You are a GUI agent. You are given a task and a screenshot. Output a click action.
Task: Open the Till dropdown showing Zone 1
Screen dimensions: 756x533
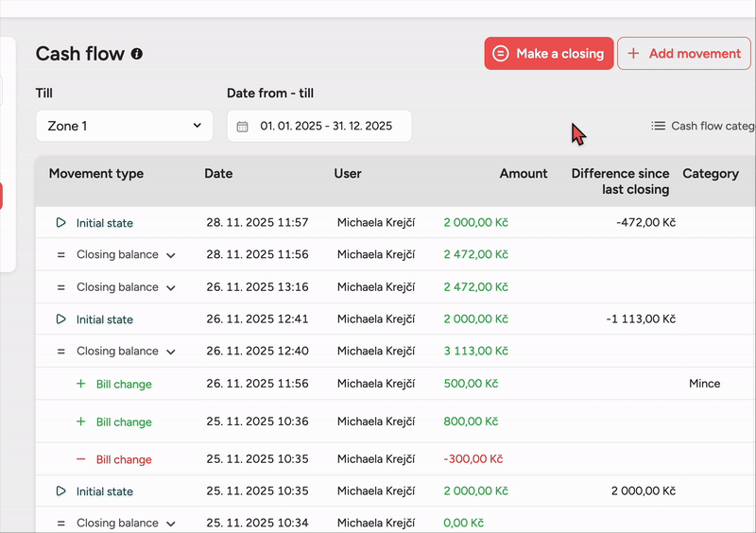click(124, 126)
